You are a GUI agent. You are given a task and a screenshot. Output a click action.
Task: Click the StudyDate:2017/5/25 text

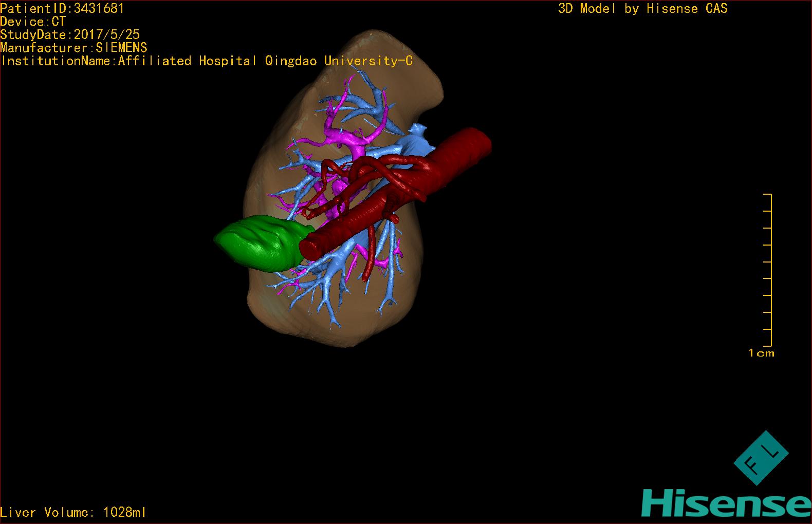tap(70, 35)
